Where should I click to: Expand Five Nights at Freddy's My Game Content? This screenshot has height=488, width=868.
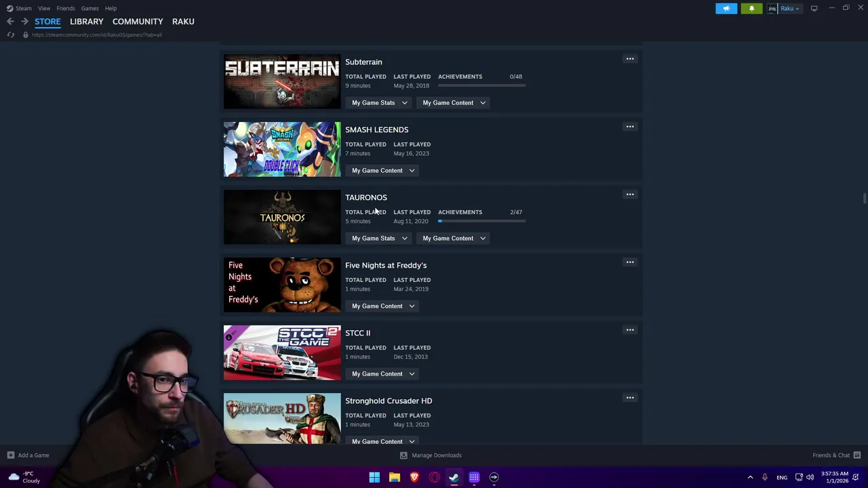tap(383, 306)
